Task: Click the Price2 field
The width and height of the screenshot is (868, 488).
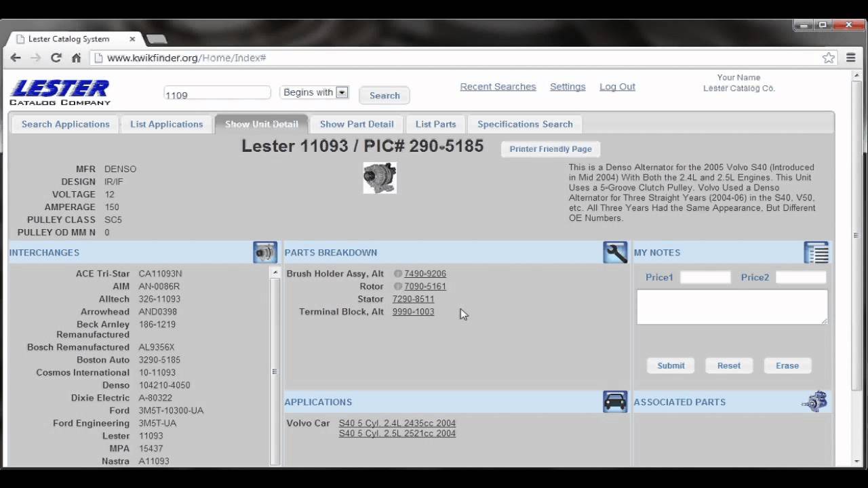Action: (801, 277)
